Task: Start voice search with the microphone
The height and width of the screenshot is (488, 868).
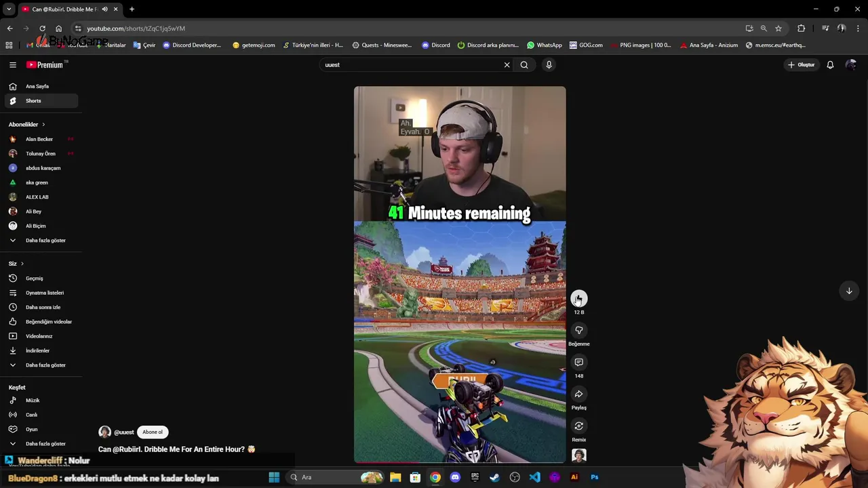Action: coord(549,65)
